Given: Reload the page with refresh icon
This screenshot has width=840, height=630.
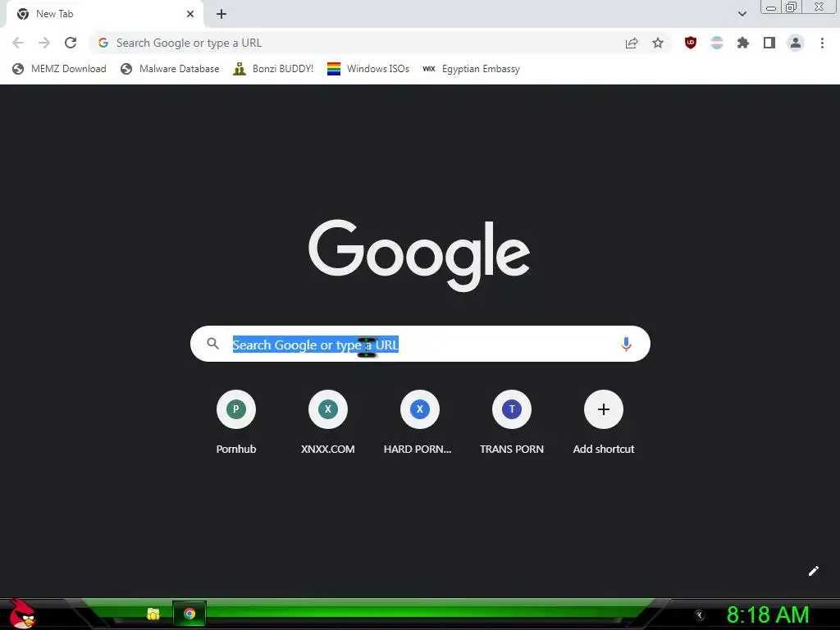Looking at the screenshot, I should (x=71, y=43).
